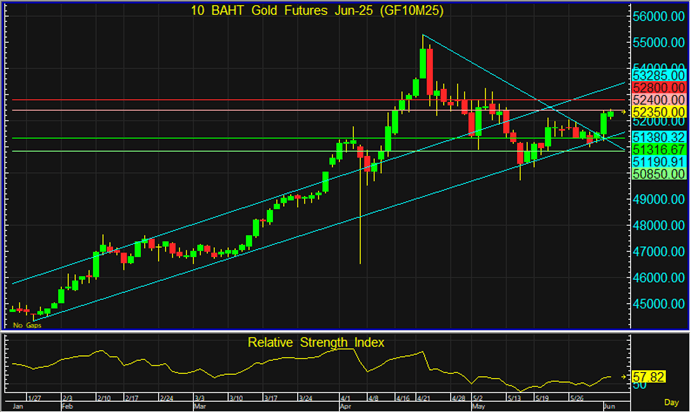Select the green 50850.00 price label
691x413 pixels.
click(658, 174)
